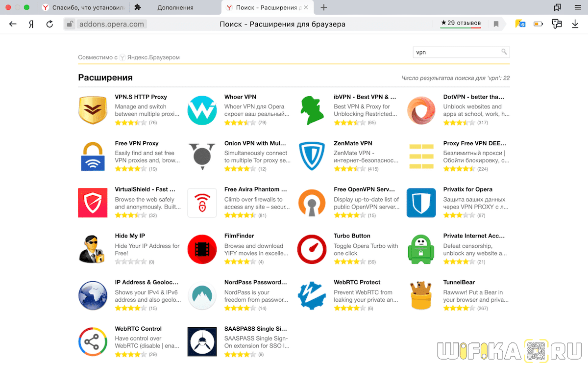This screenshot has height=368, width=588.
Task: Bookmark this page with flag icon
Action: (x=496, y=24)
